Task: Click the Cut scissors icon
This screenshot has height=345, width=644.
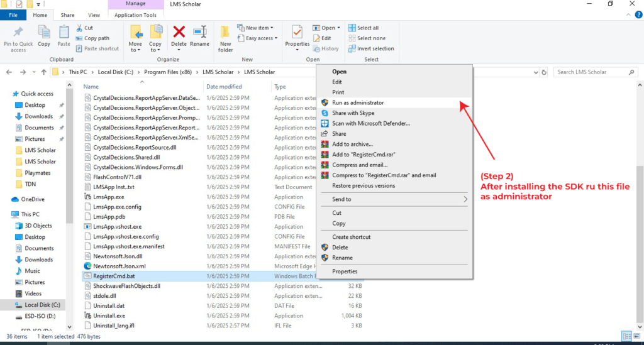Action: [79, 28]
